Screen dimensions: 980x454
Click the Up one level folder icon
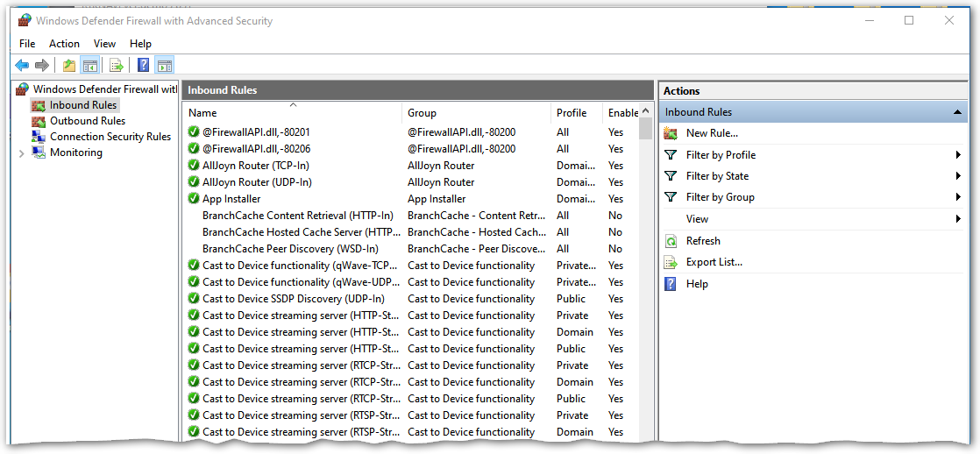tap(68, 64)
